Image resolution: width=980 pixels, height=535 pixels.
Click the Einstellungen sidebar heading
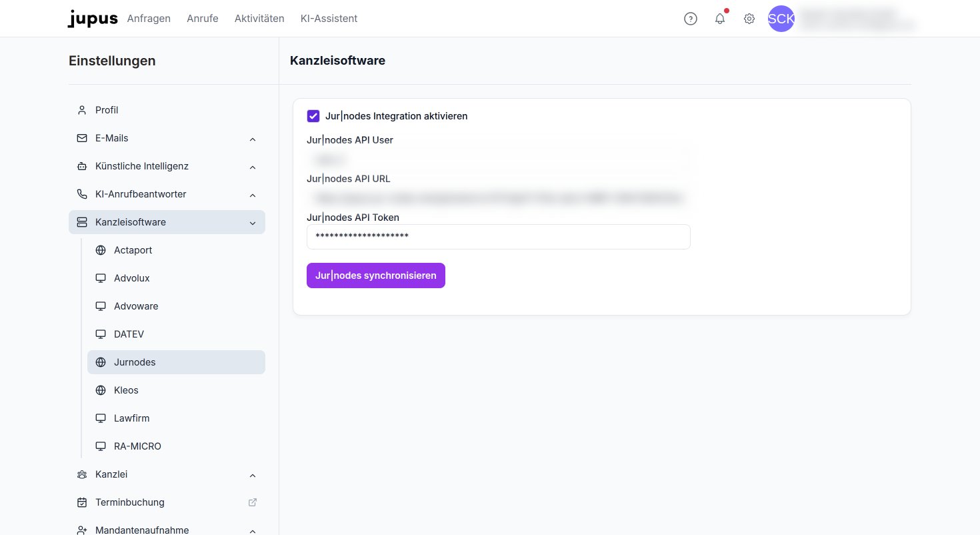click(112, 61)
